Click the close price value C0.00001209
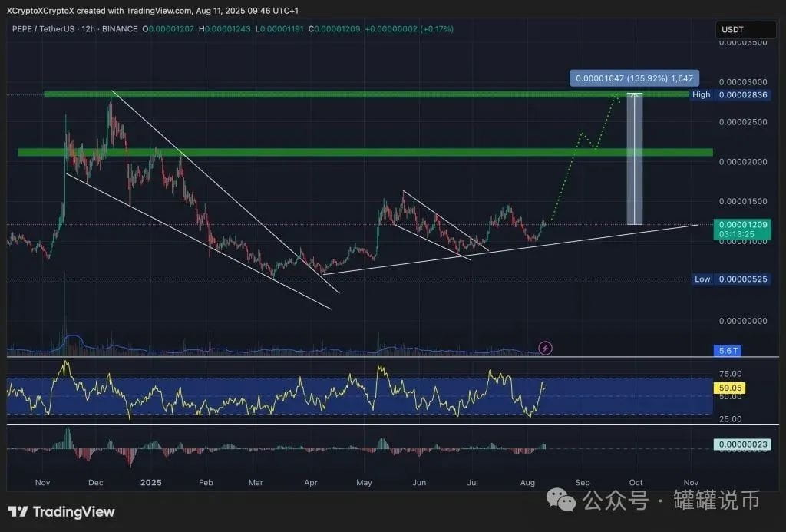786x532 pixels. point(335,29)
